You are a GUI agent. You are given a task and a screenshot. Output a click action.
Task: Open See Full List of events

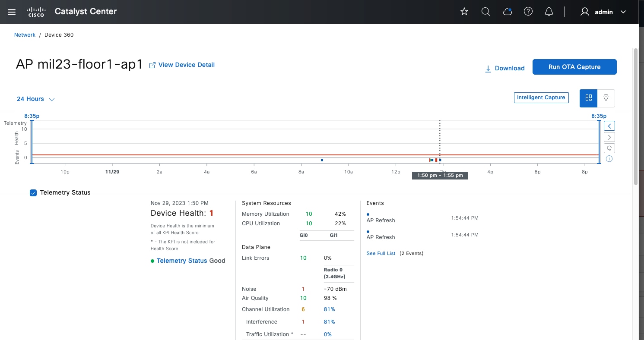tap(381, 253)
